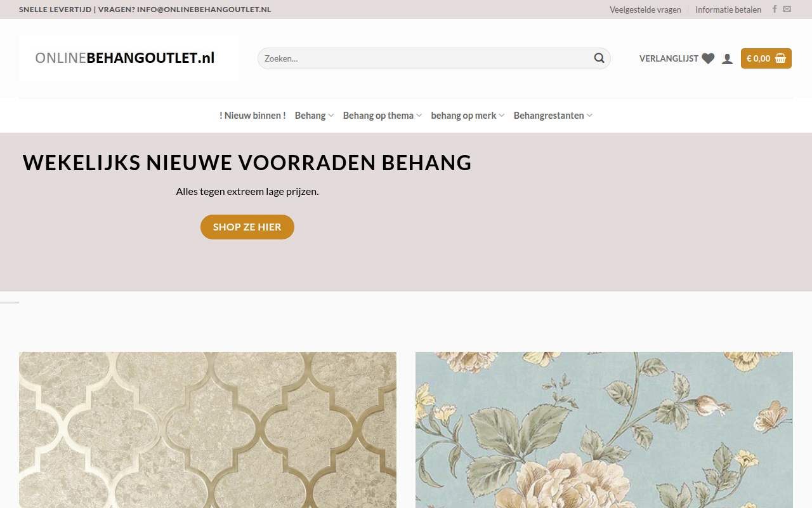The height and width of the screenshot is (508, 812).
Task: Open the shopping basket icon
Action: tap(780, 58)
